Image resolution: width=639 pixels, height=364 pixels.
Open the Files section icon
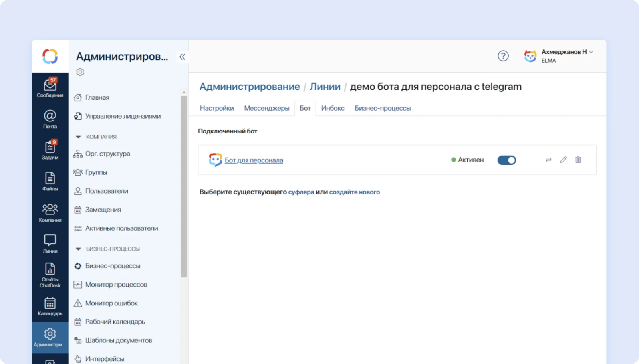tap(50, 181)
